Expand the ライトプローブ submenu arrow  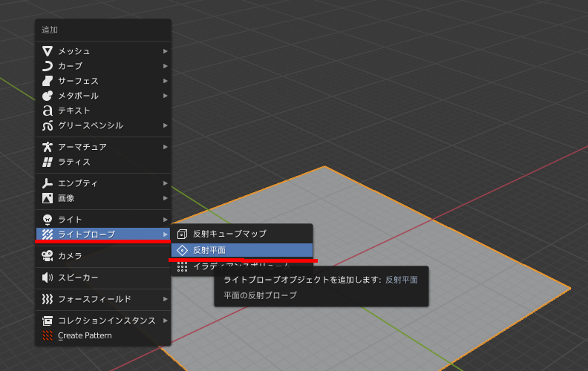[x=166, y=234]
